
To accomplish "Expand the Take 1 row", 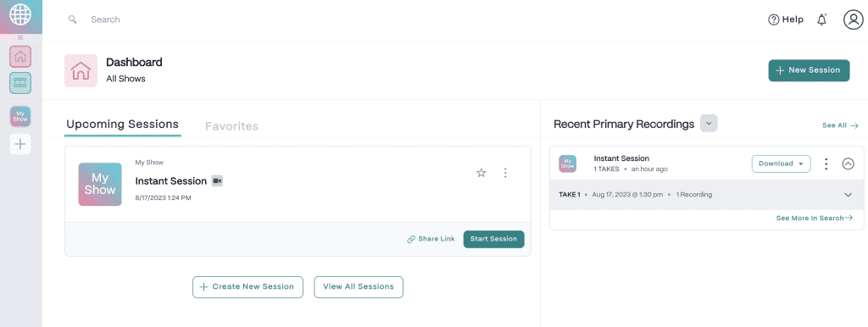I will 848,195.
